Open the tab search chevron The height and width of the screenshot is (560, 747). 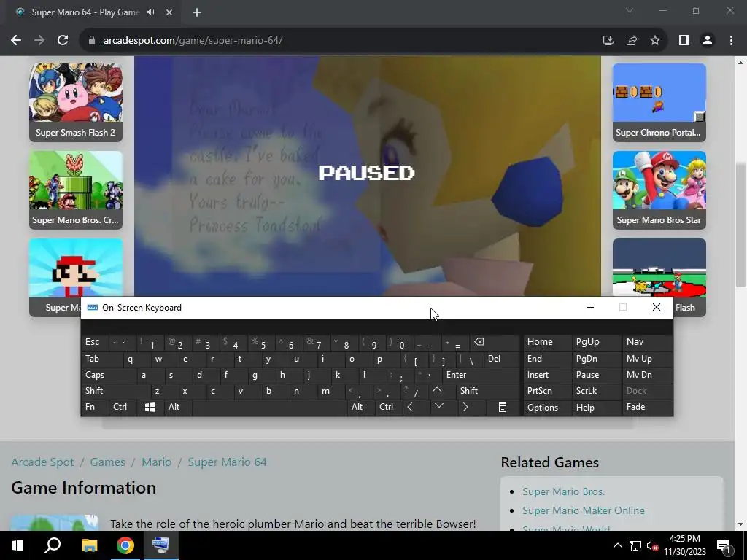pyautogui.click(x=630, y=10)
